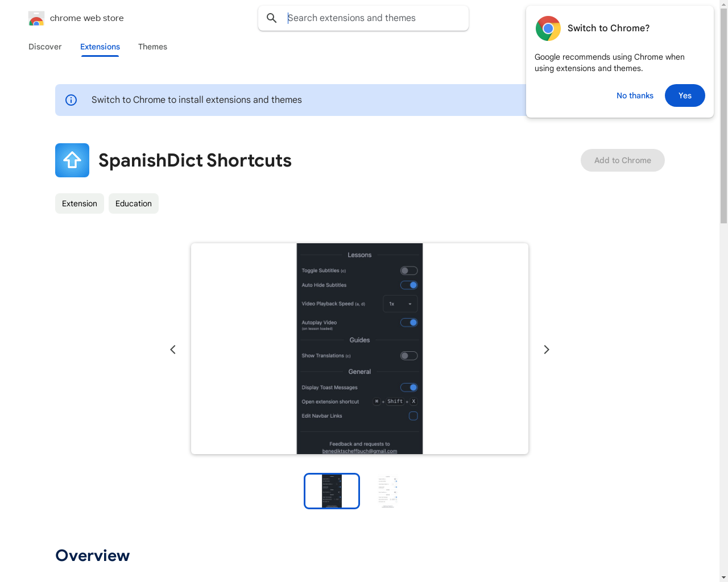
Task: Click the page's vertical scrollbar
Action: (x=723, y=116)
